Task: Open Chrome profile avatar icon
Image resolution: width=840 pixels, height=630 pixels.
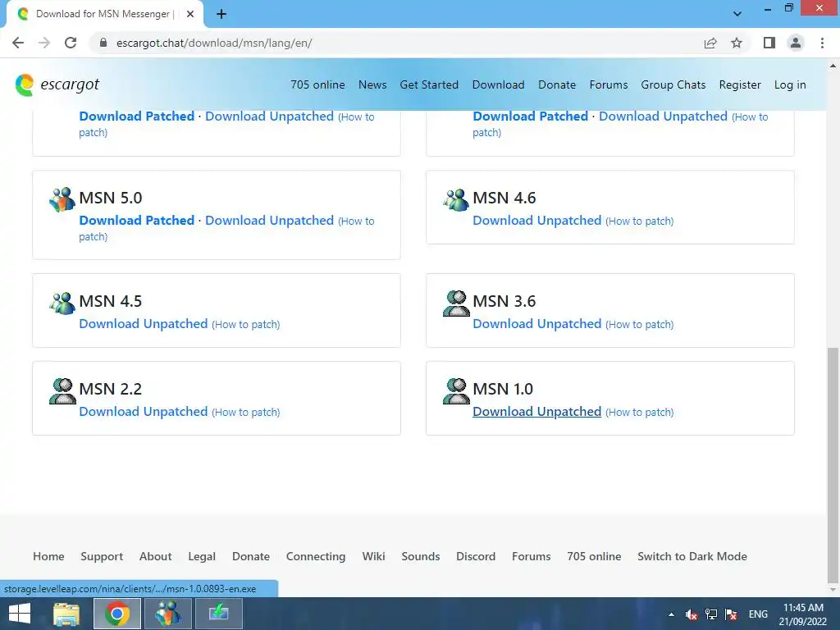Action: point(796,43)
